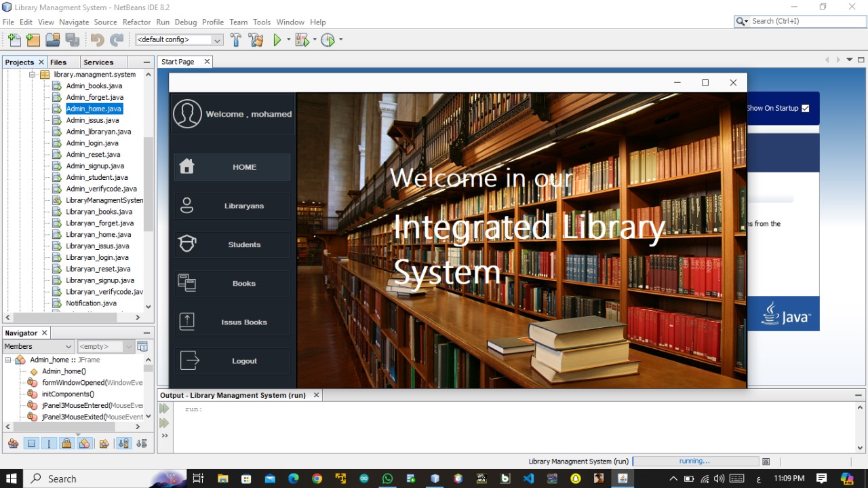This screenshot has width=868, height=488.
Task: Click the Snapchat taskbar icon
Action: (576, 478)
